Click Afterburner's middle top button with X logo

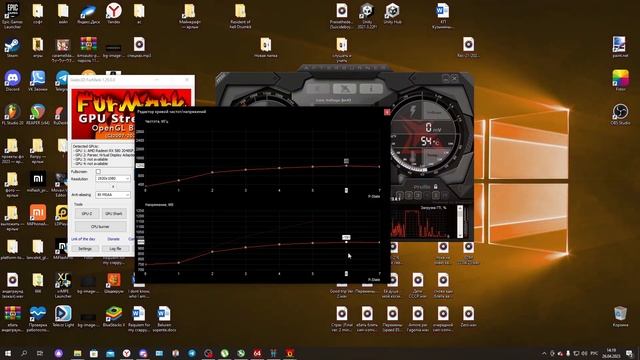(x=344, y=89)
